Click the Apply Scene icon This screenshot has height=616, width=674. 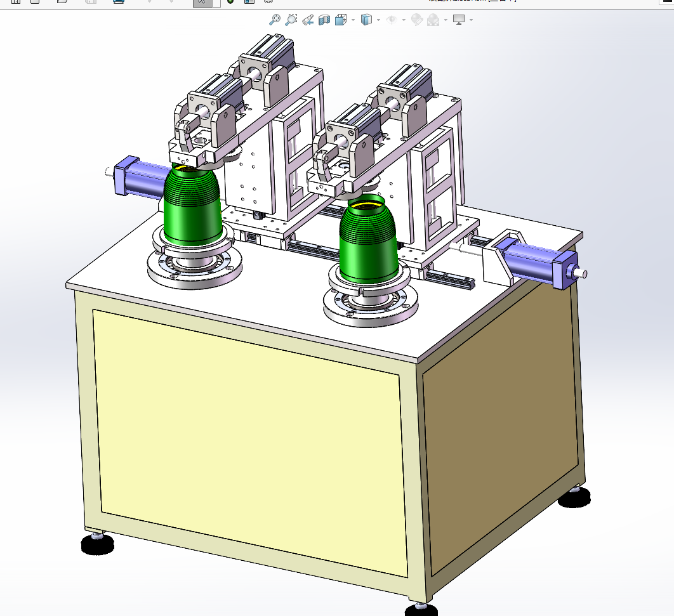click(x=433, y=20)
